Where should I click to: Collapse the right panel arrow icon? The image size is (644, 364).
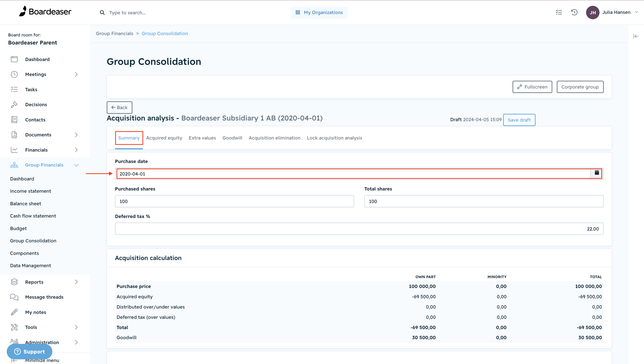636,36
